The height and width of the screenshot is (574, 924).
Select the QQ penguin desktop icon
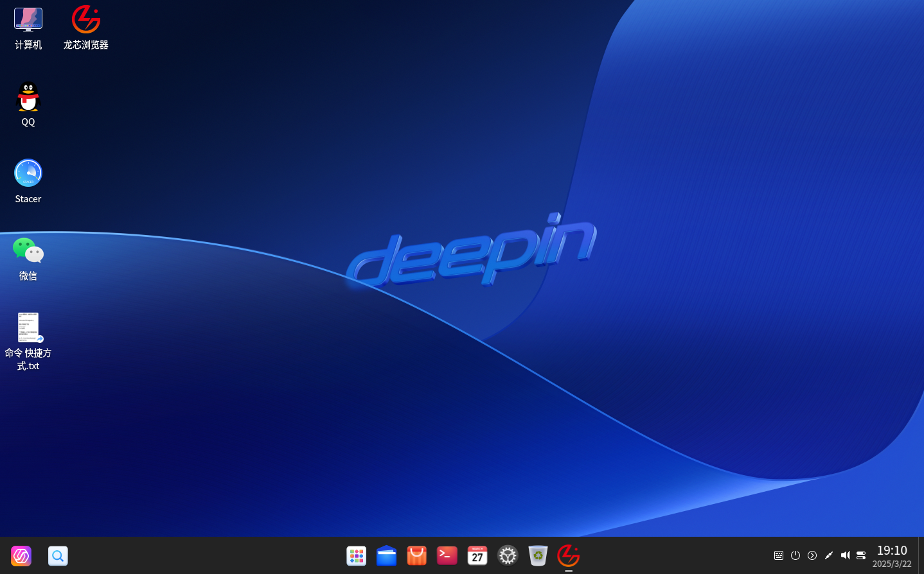point(28,105)
